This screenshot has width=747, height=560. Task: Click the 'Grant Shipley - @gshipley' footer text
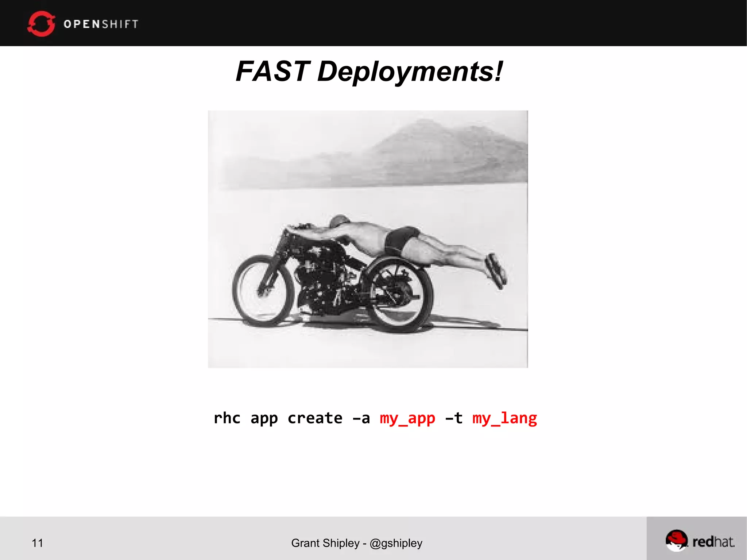click(x=357, y=543)
